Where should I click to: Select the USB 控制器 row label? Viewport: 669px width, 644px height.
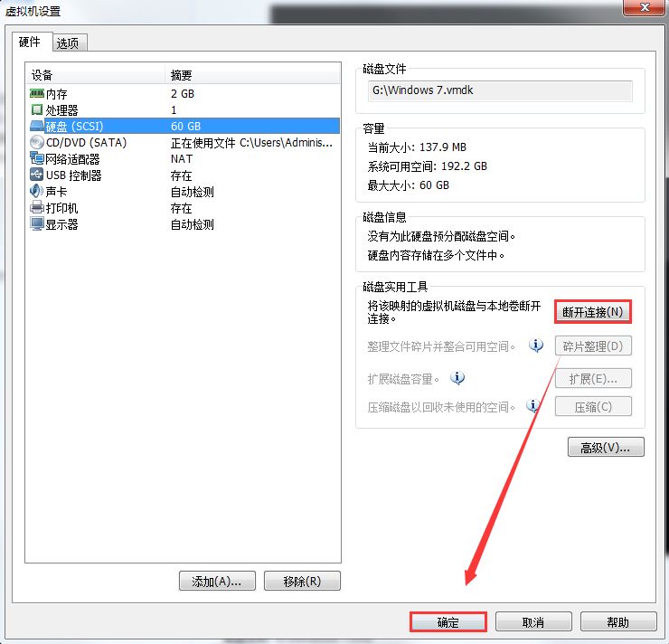[74, 175]
